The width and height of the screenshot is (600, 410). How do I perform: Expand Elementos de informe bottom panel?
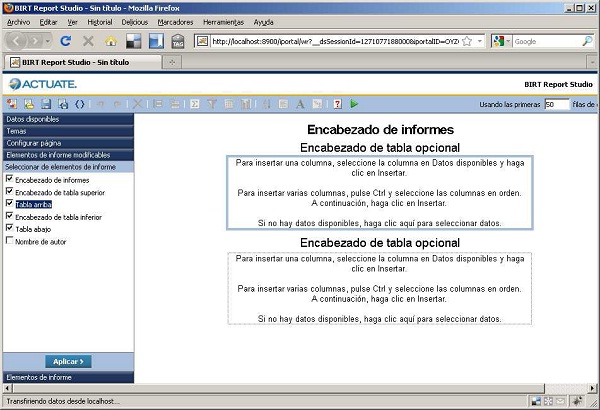pyautogui.click(x=68, y=377)
